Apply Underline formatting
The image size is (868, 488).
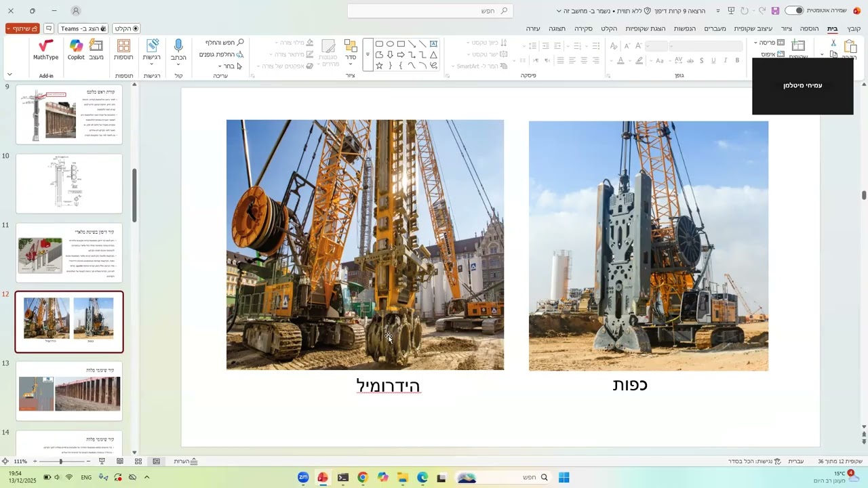coord(713,60)
